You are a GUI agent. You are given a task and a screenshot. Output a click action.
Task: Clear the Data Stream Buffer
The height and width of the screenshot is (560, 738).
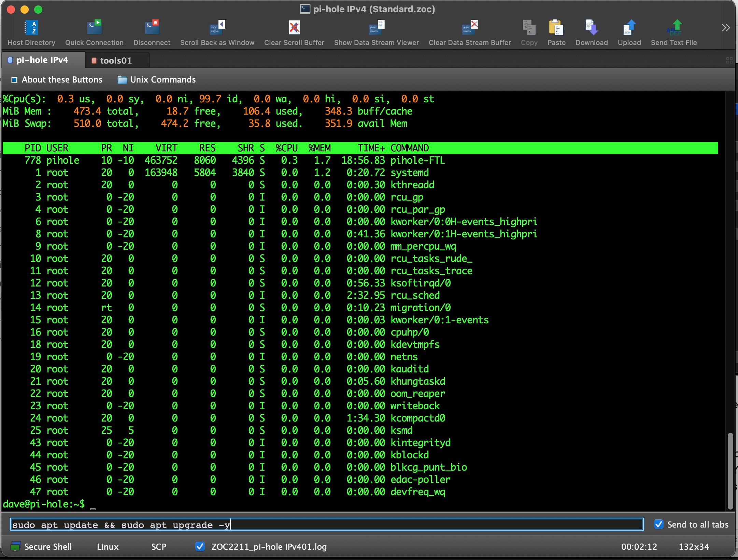(x=469, y=31)
